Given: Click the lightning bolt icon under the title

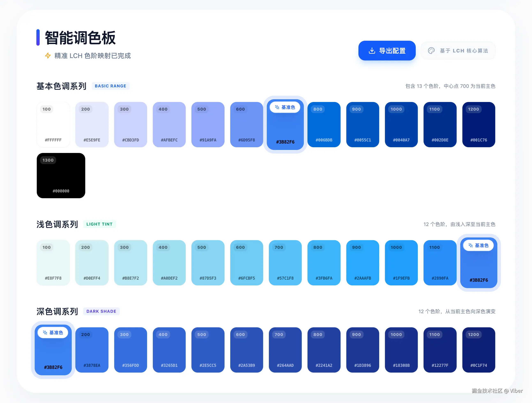Looking at the screenshot, I should [48, 56].
